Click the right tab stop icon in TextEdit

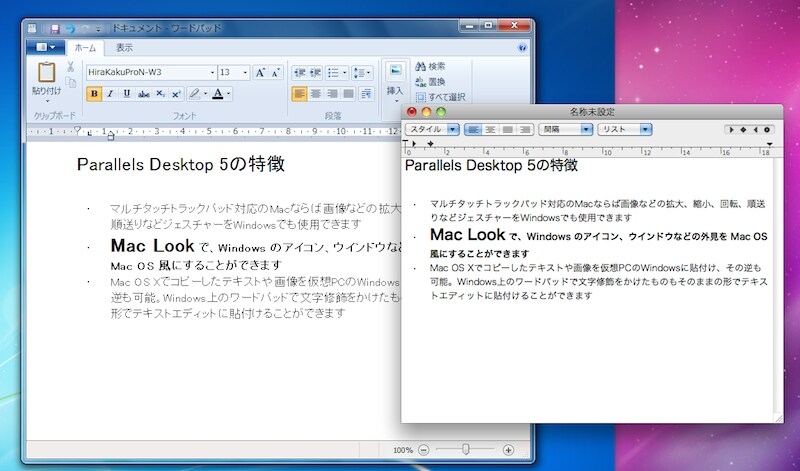tap(755, 130)
